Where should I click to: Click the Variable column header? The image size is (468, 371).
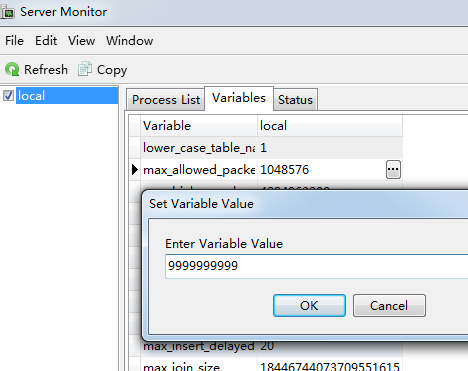pos(199,126)
